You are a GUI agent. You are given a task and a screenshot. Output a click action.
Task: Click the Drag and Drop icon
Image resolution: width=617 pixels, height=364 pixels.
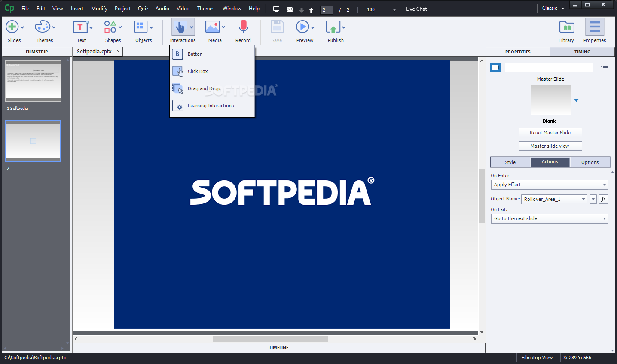[x=178, y=88]
